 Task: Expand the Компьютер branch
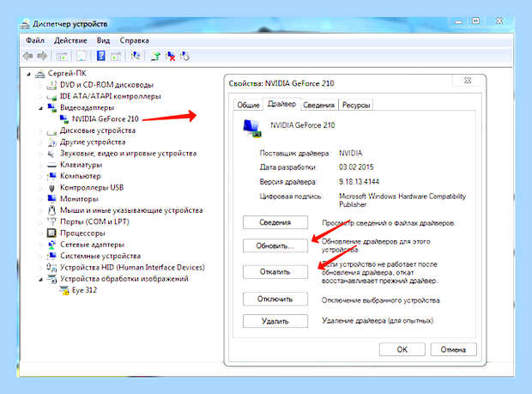(40, 177)
